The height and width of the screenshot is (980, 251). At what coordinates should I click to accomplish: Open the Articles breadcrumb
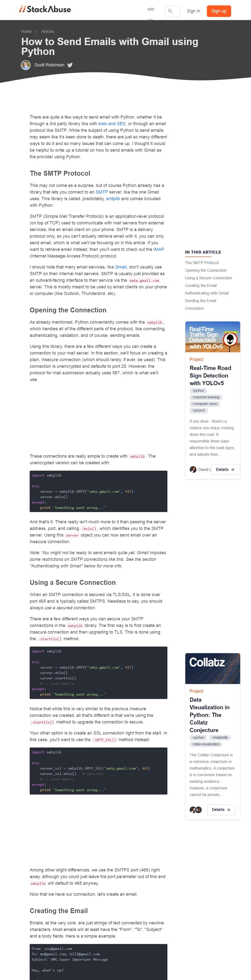(48, 32)
